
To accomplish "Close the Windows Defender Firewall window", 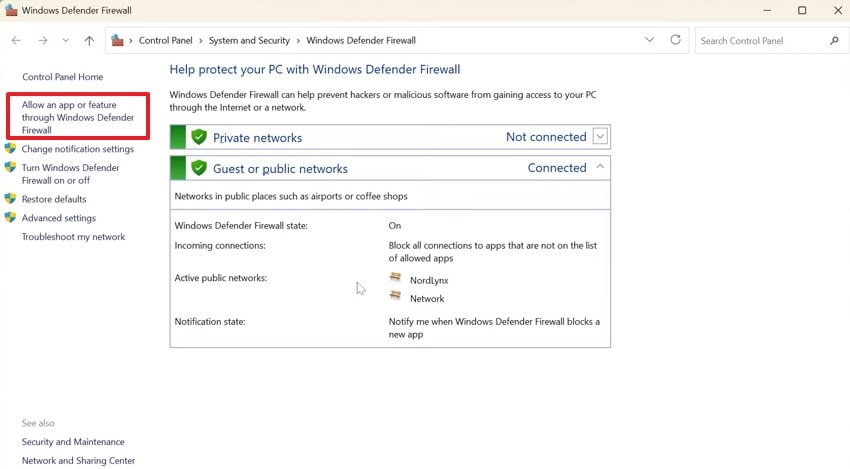I will [x=838, y=10].
